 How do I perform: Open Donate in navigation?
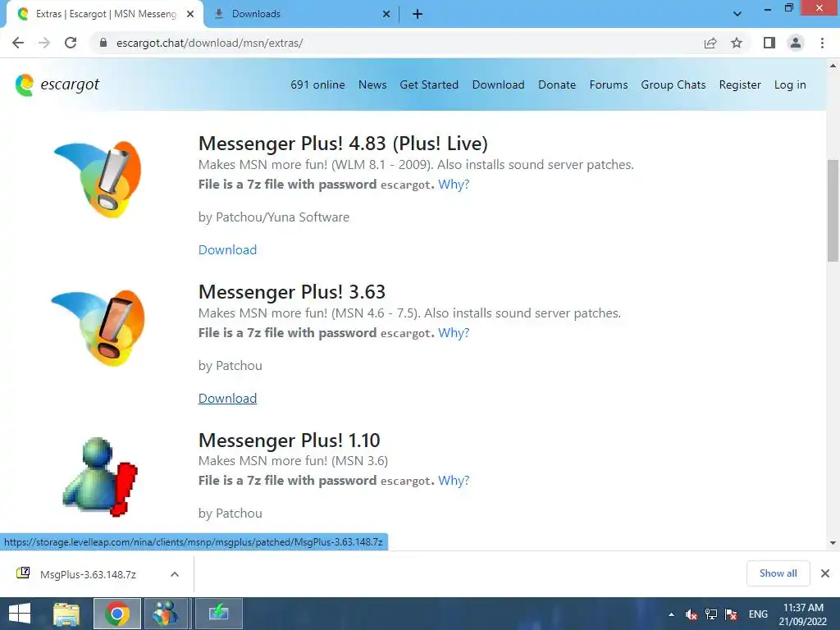pos(557,84)
